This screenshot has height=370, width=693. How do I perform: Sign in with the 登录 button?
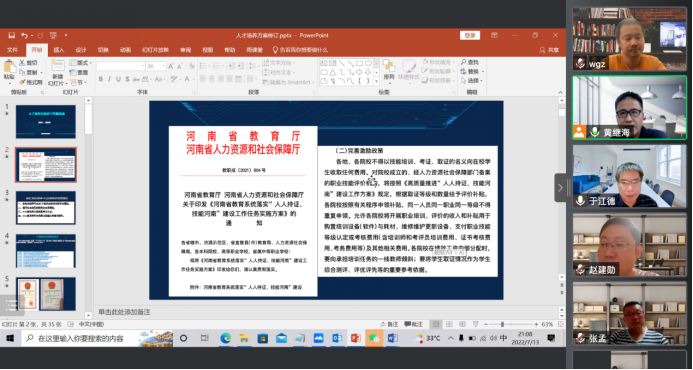coord(470,35)
